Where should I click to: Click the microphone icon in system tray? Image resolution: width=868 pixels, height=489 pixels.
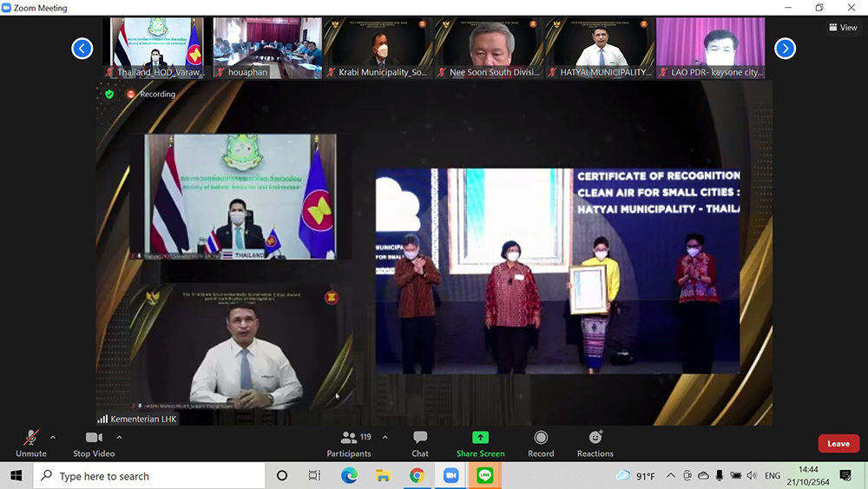tap(719, 476)
